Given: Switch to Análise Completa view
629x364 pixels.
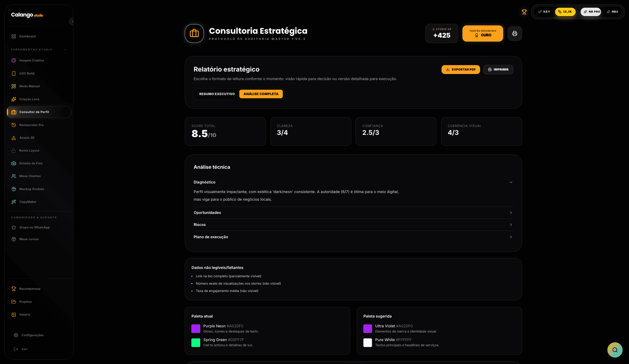Looking at the screenshot, I should 261,94.
